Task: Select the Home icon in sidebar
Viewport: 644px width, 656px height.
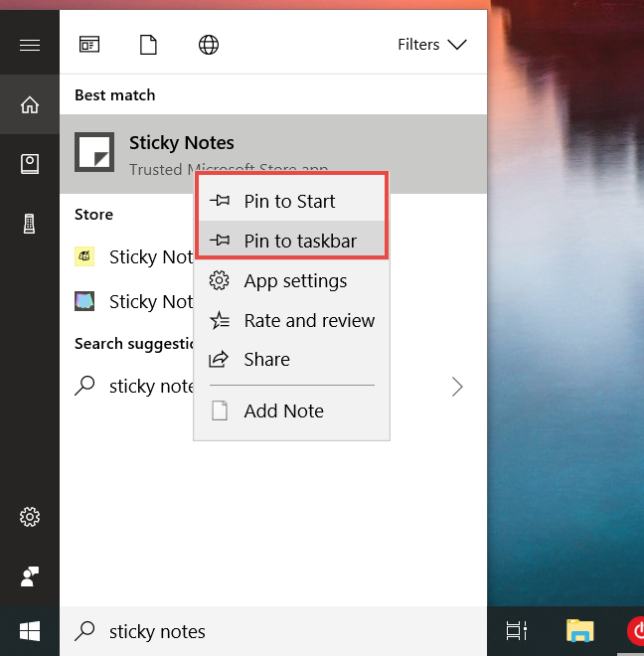Action: (x=30, y=104)
